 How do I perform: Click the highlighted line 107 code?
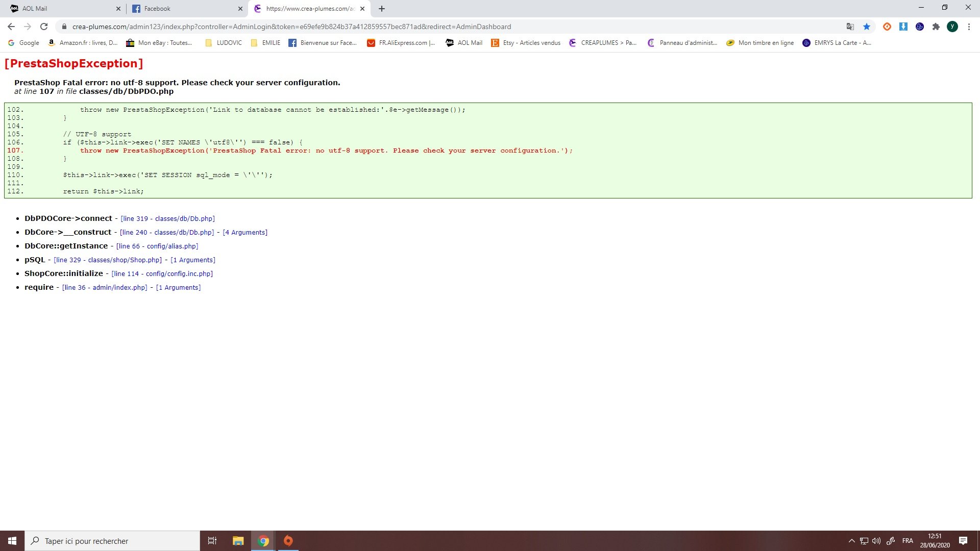(x=326, y=151)
